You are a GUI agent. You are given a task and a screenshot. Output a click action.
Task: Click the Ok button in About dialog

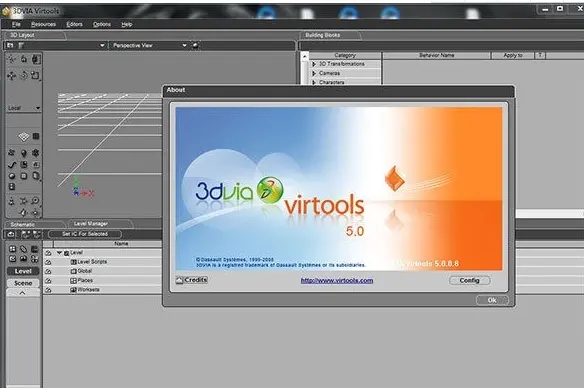(492, 300)
